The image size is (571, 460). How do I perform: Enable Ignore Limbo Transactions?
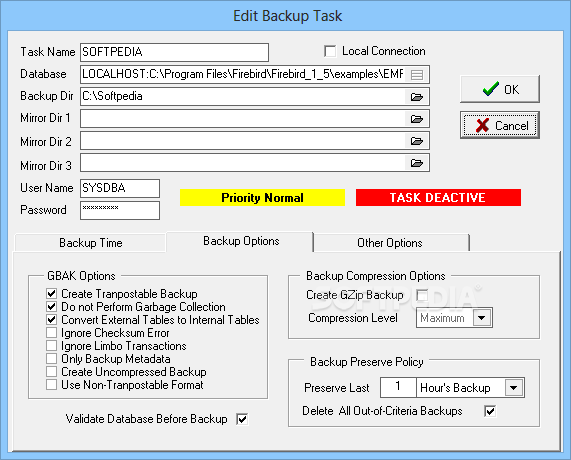click(51, 346)
